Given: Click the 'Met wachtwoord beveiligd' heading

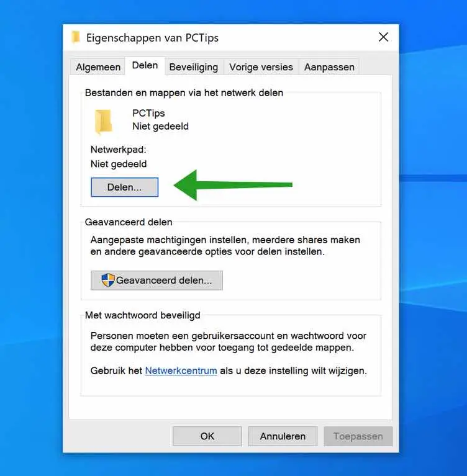Looking at the screenshot, I should 142,315.
